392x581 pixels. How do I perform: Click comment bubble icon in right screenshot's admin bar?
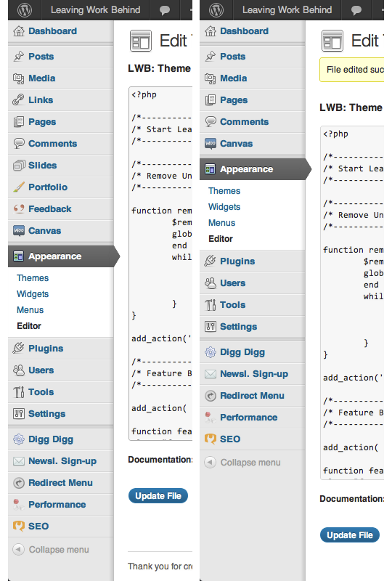pyautogui.click(x=356, y=10)
